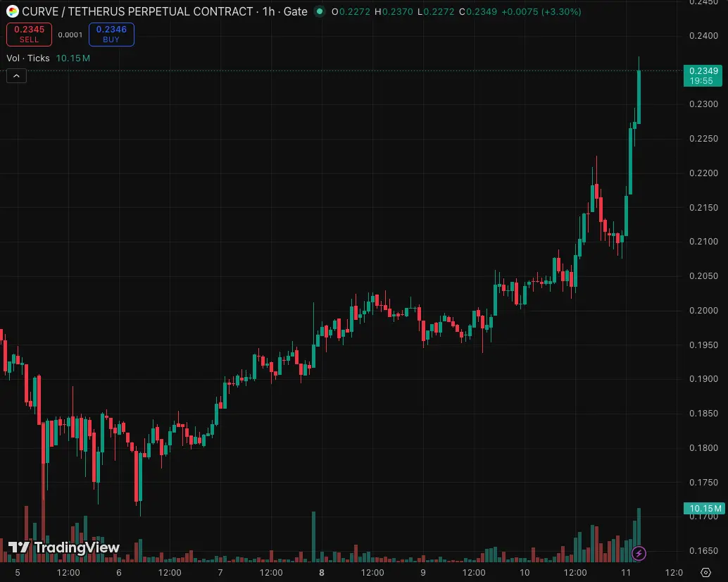728x582 pixels.
Task: Open chart settings gear icon
Action: [705, 572]
